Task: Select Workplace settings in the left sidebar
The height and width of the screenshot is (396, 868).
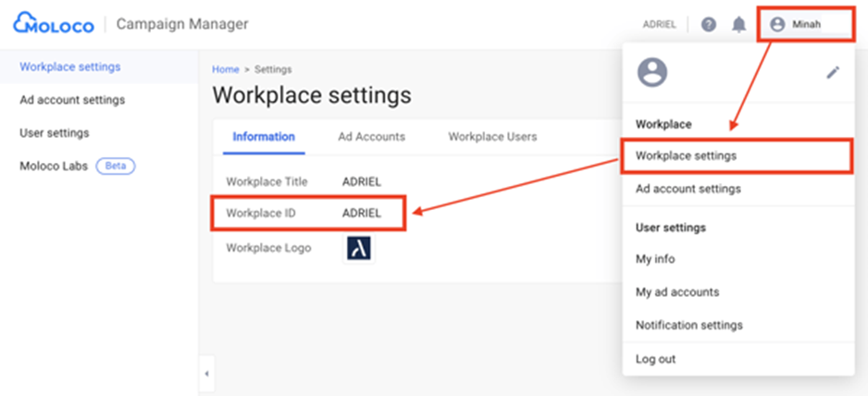Action: click(70, 67)
